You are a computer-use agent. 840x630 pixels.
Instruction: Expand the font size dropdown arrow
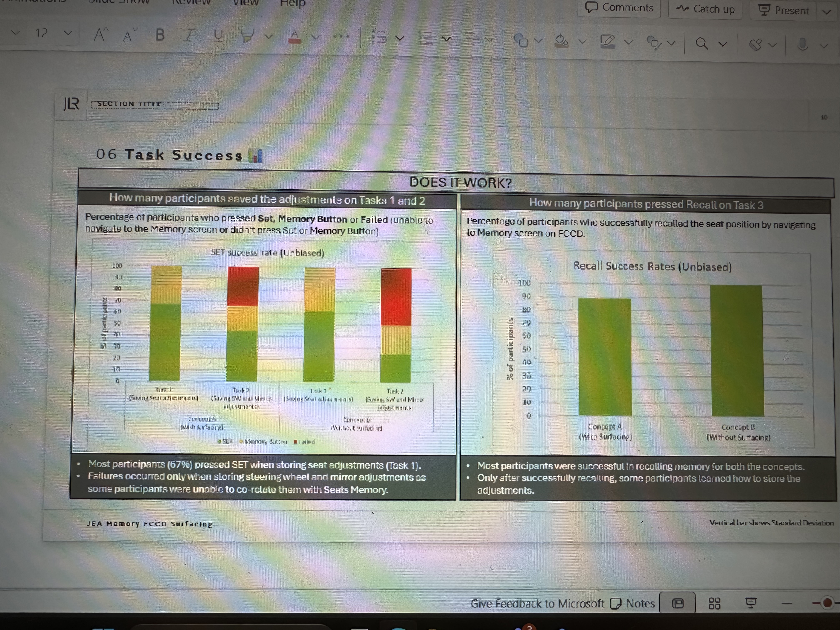coord(68,33)
